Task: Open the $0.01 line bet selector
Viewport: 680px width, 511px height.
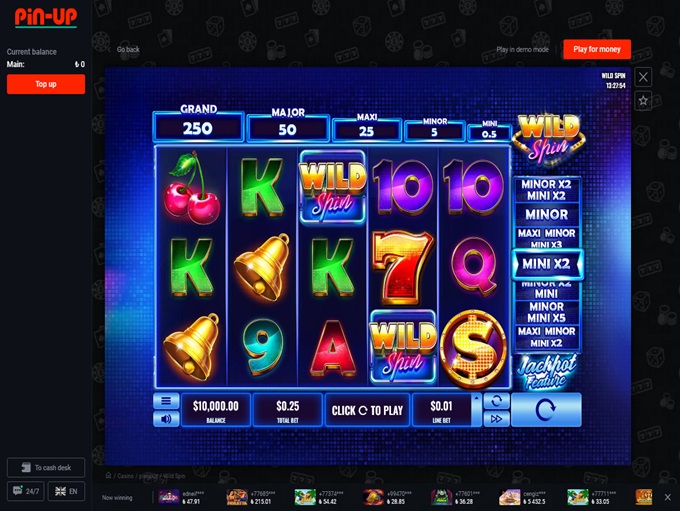Action: pyautogui.click(x=441, y=410)
